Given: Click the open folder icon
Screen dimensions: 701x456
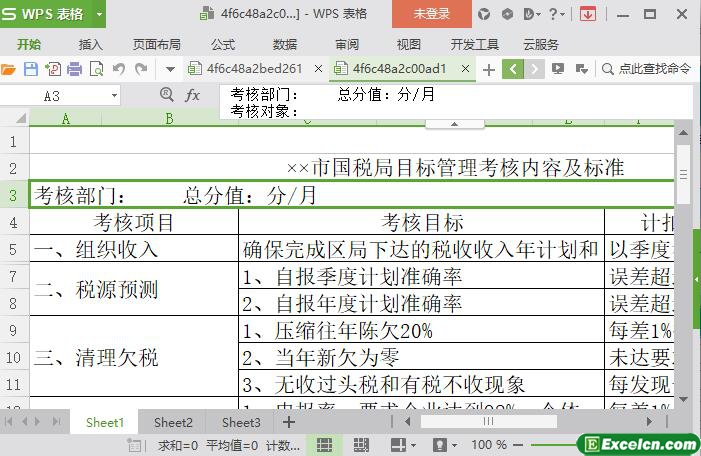Looking at the screenshot, I should pos(8,69).
